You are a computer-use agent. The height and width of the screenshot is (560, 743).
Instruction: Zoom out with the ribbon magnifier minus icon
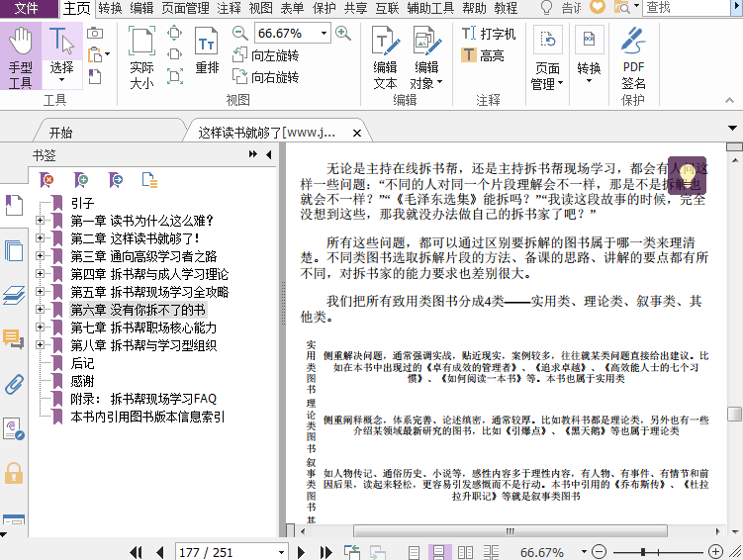240,33
